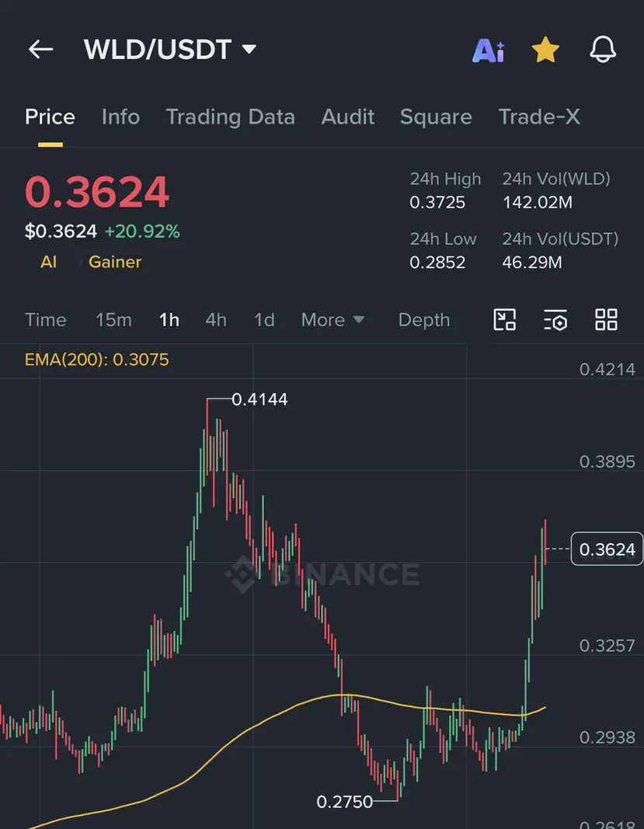Screen dimensions: 644x829
Task: Open the fullscreen chart icon
Action: coord(504,320)
